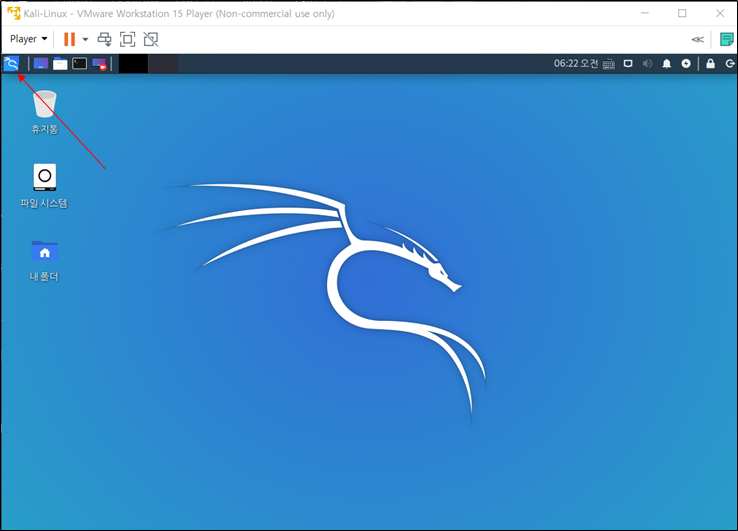The width and height of the screenshot is (738, 531).
Task: Enter VMware full screen mode
Action: [x=128, y=40]
